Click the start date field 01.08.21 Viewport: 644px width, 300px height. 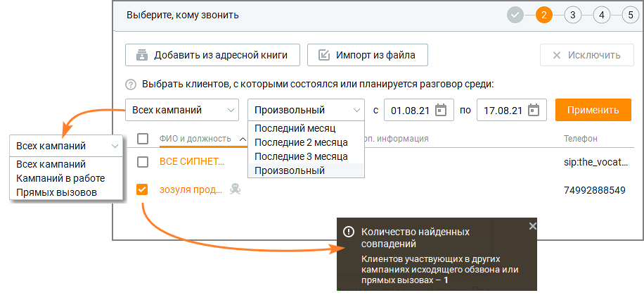point(419,110)
